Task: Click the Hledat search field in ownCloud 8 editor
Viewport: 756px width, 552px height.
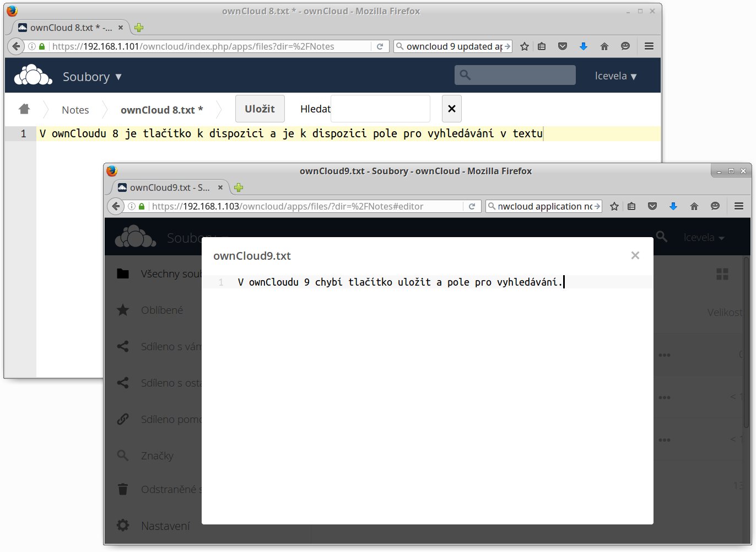Action: pos(380,109)
